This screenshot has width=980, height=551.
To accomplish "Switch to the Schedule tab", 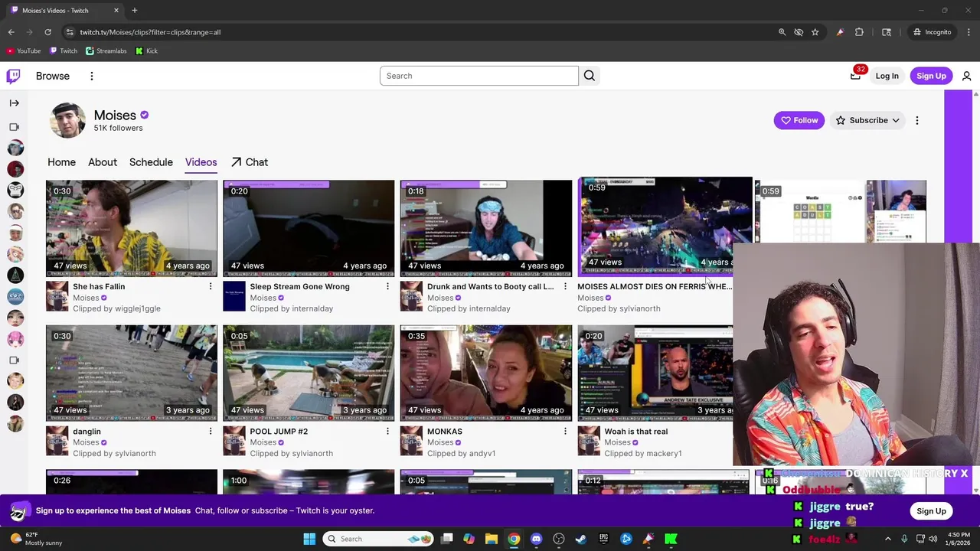I will (x=151, y=162).
